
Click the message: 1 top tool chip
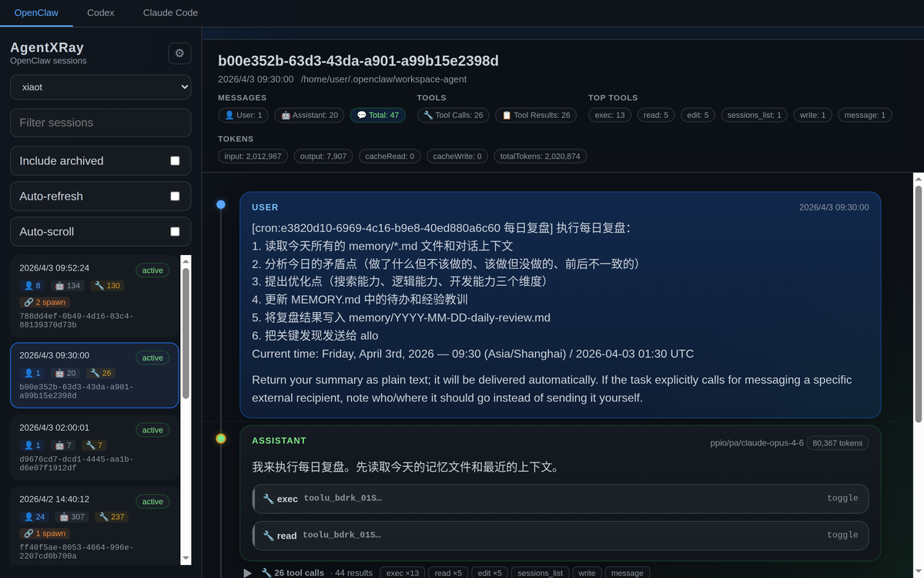(x=865, y=115)
